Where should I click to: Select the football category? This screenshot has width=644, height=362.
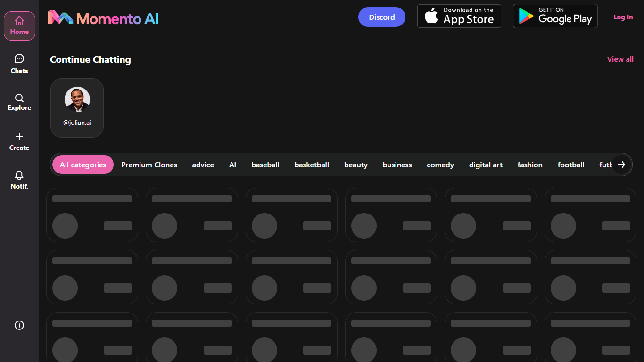571,165
